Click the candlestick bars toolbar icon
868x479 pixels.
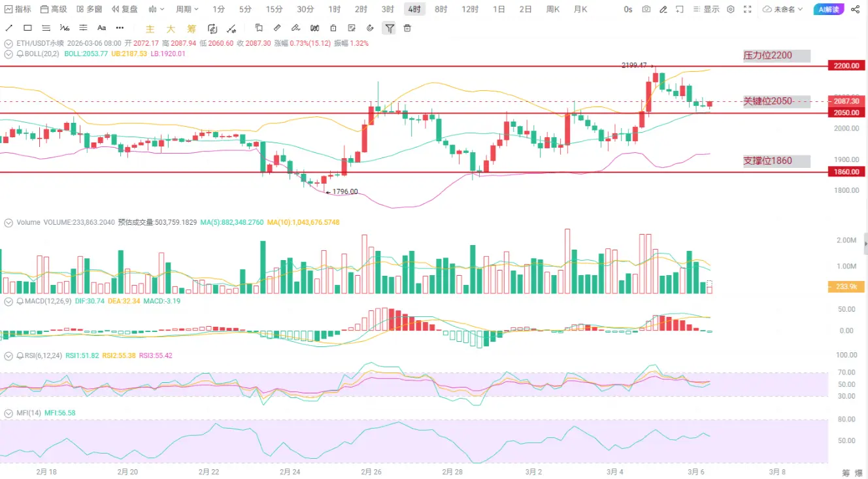click(x=315, y=28)
